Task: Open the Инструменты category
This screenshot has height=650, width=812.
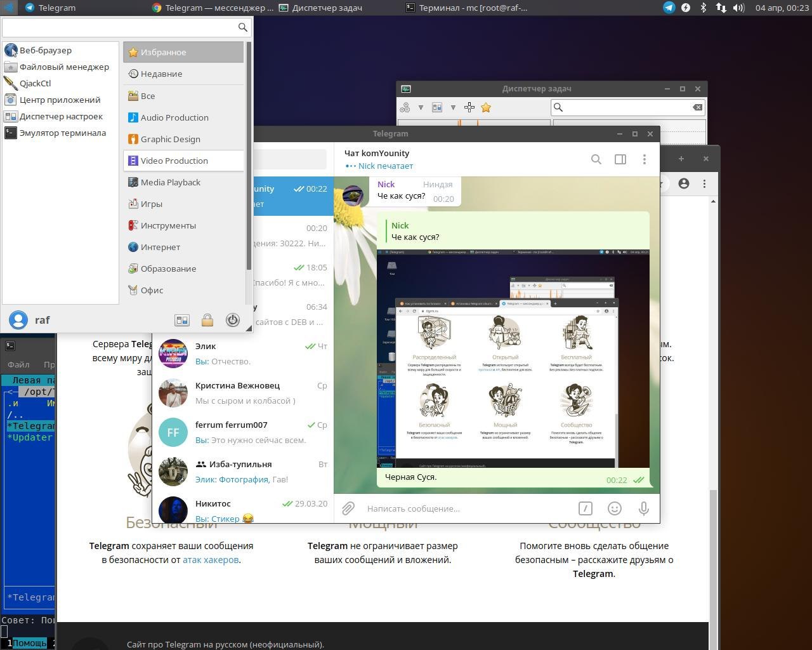Action: pyautogui.click(x=183, y=225)
